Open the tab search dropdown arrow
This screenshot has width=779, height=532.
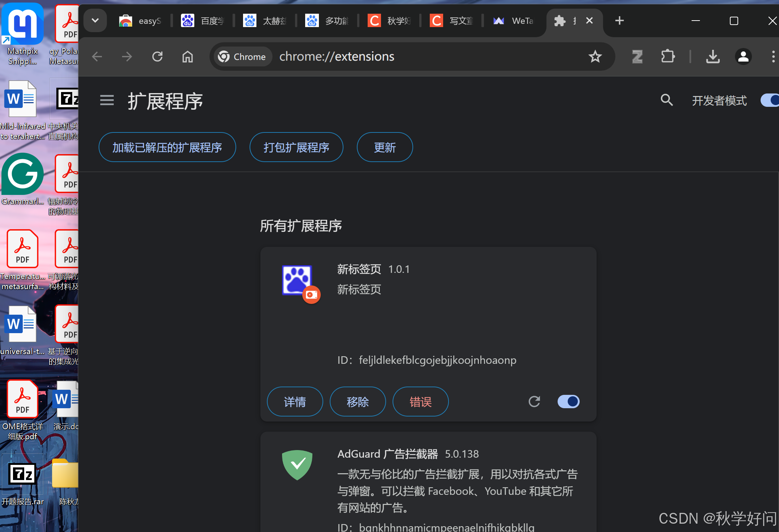(x=95, y=21)
